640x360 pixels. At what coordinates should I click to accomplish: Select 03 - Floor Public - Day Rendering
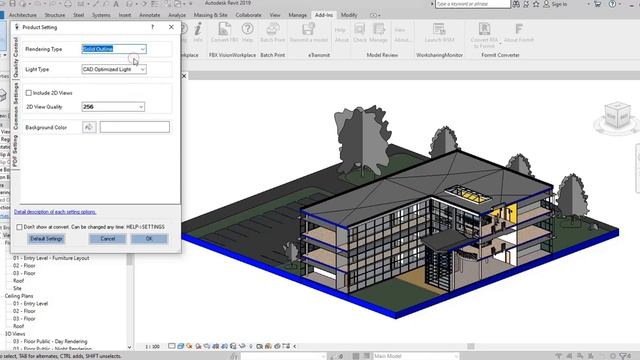(50, 341)
